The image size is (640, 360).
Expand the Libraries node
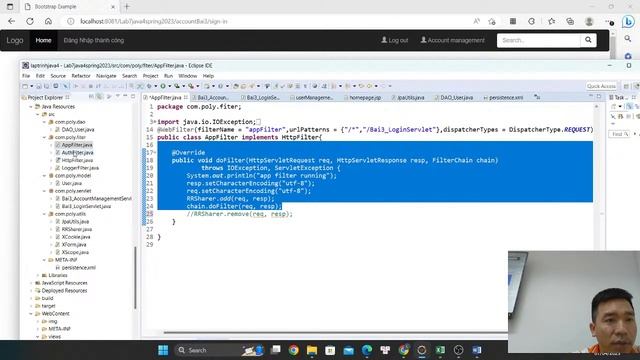tap(38, 275)
